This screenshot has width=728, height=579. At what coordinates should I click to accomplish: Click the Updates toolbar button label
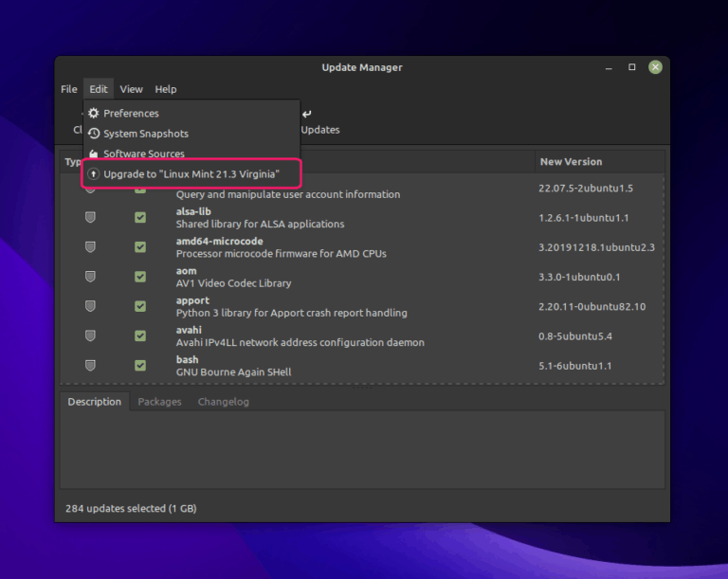320,130
